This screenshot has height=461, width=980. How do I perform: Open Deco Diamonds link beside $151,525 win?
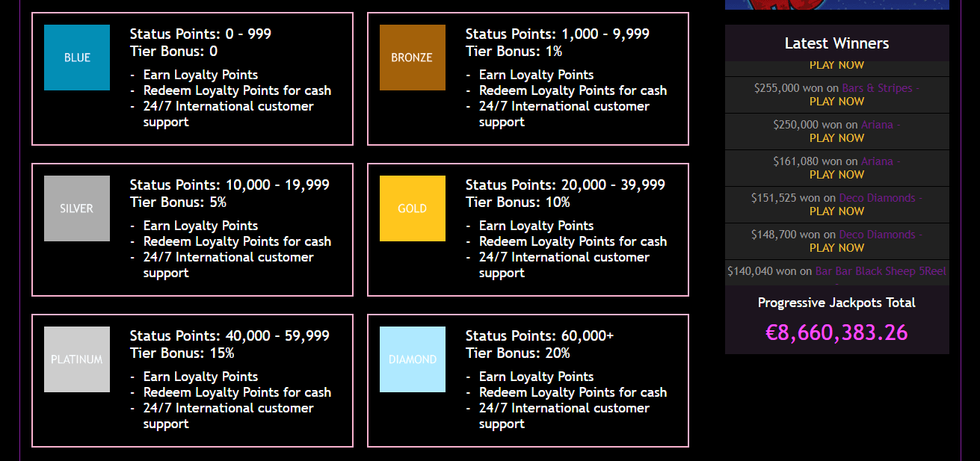point(877,198)
